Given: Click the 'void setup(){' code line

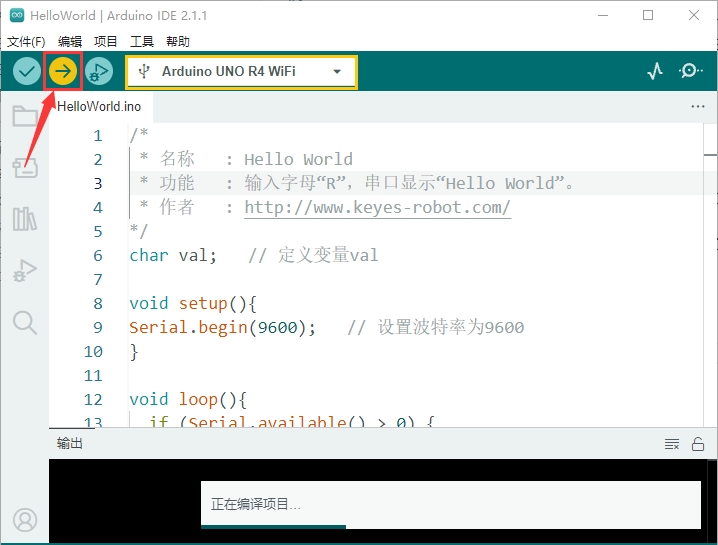Looking at the screenshot, I should point(193,304).
